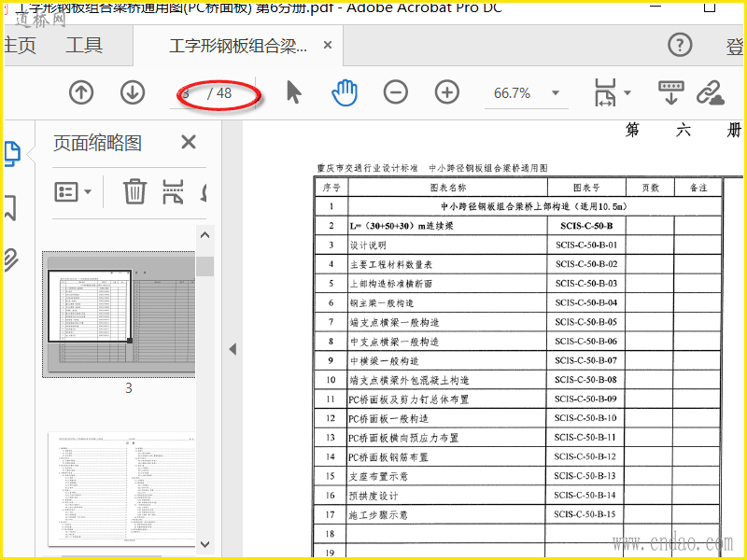This screenshot has height=560, width=747.
Task: Click the page number input field
Action: [188, 92]
